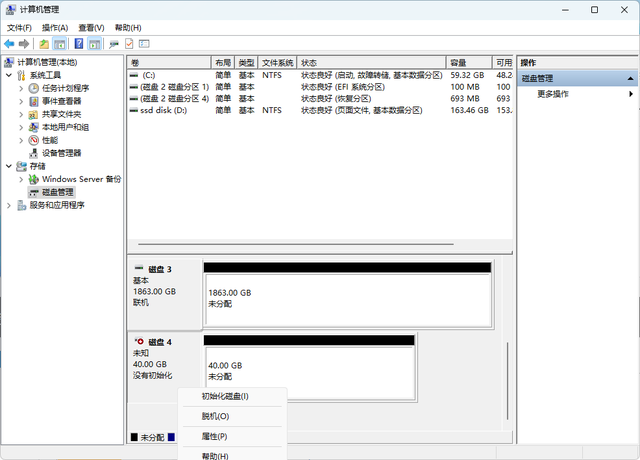Click the Services and Applications icon

22,205
